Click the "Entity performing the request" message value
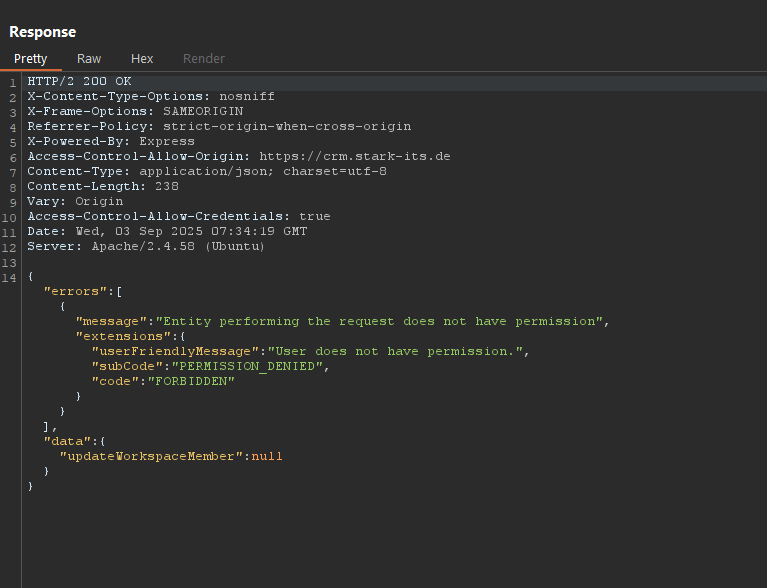767x588 pixels. point(379,321)
